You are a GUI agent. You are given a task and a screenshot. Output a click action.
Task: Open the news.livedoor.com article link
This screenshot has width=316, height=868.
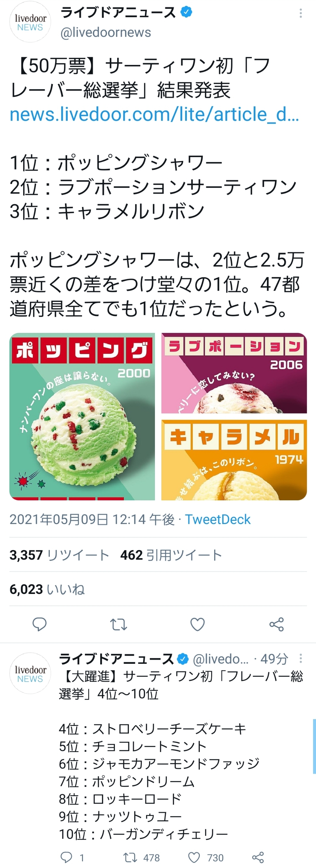point(154,114)
